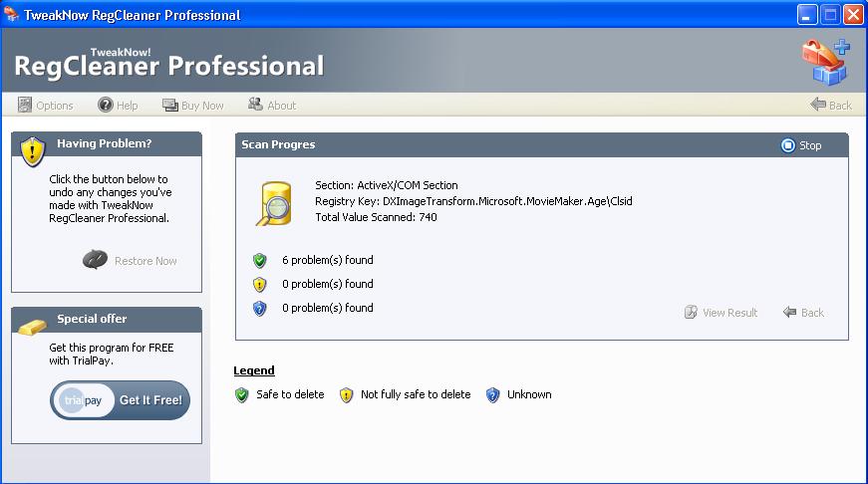
Task: Click the "Having Problem?" panel heading
Action: 104,143
